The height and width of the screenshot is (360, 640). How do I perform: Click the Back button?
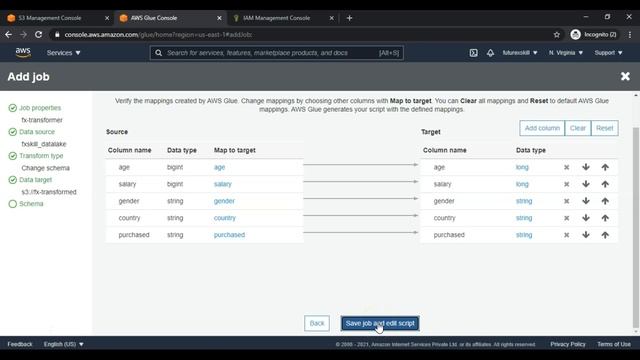pyautogui.click(x=317, y=323)
